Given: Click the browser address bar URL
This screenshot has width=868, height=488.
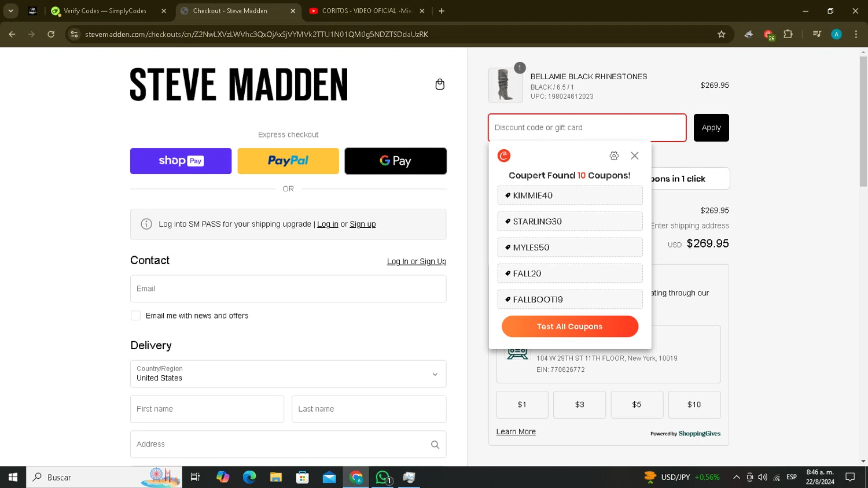Looking at the screenshot, I should click(x=256, y=34).
